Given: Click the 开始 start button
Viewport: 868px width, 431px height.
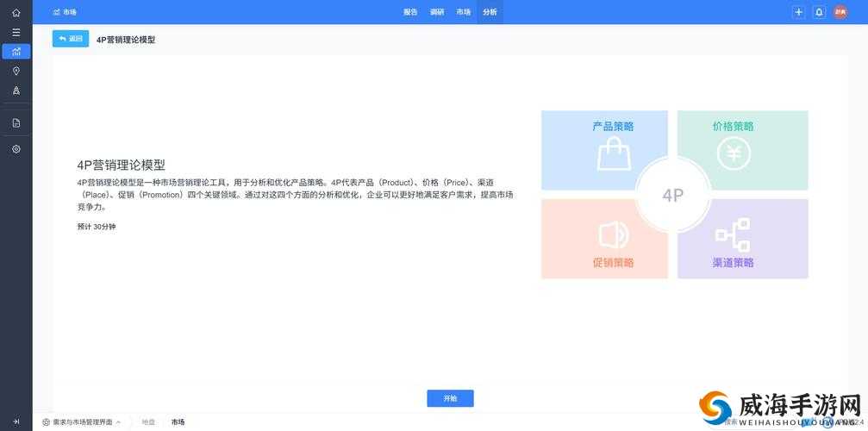Looking at the screenshot, I should pos(450,398).
